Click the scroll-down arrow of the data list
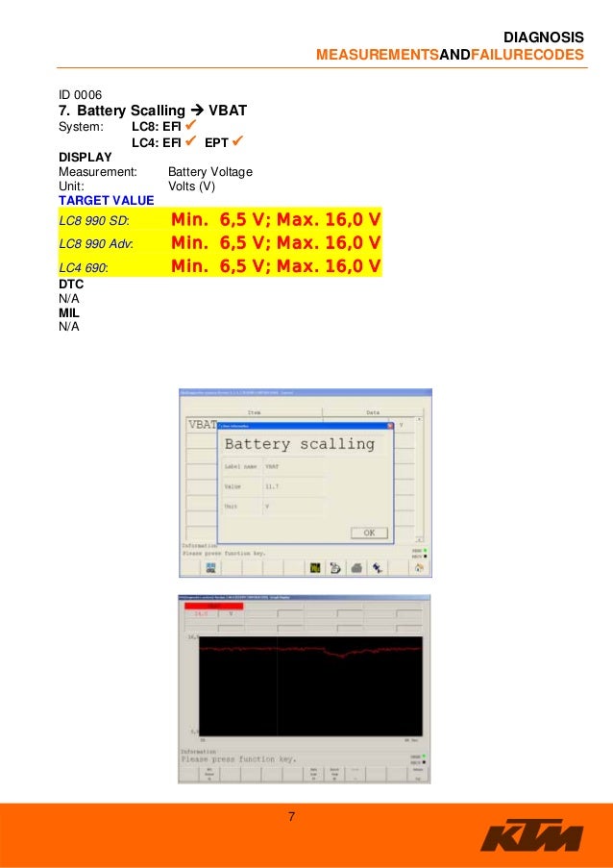Screen dimensions: 613x868 [x=419, y=539]
